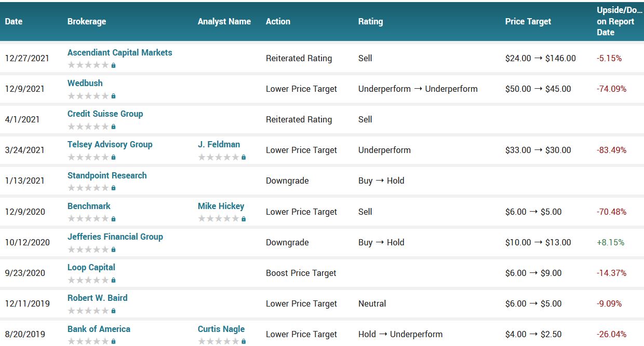Open analyst Mike Hickey's profile
644x346 pixels.
[221, 206]
